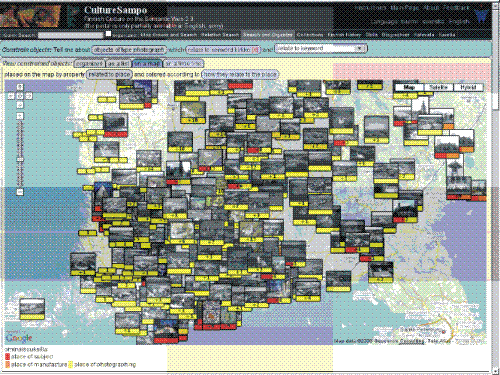Zoom out with the map minus button
Screen dimensions: 500x375
click(x=20, y=192)
